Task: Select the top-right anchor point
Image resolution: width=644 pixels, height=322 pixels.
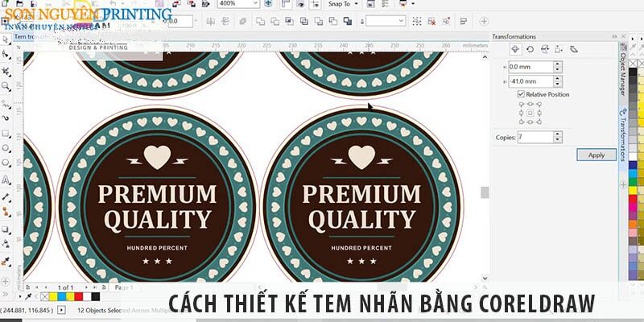Action: 539,105
